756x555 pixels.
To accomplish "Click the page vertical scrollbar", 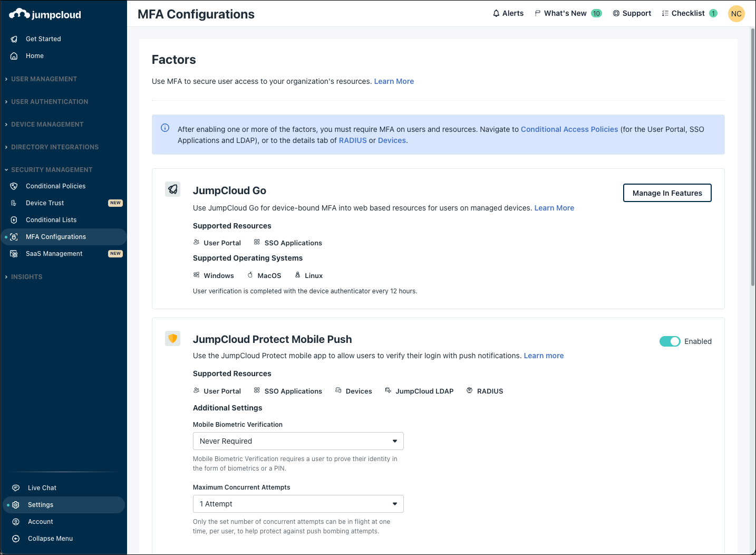I will click(753, 157).
